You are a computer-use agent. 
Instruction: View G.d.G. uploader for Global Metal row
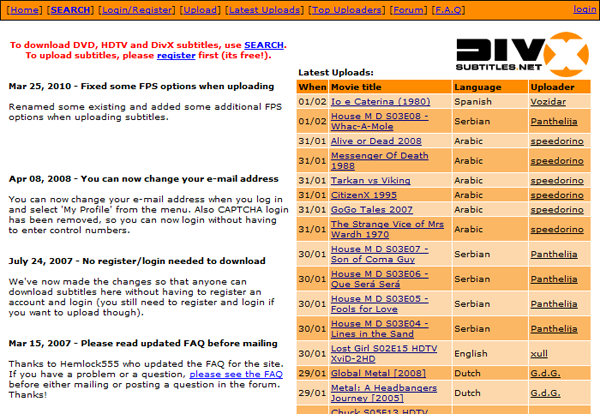pyautogui.click(x=545, y=373)
